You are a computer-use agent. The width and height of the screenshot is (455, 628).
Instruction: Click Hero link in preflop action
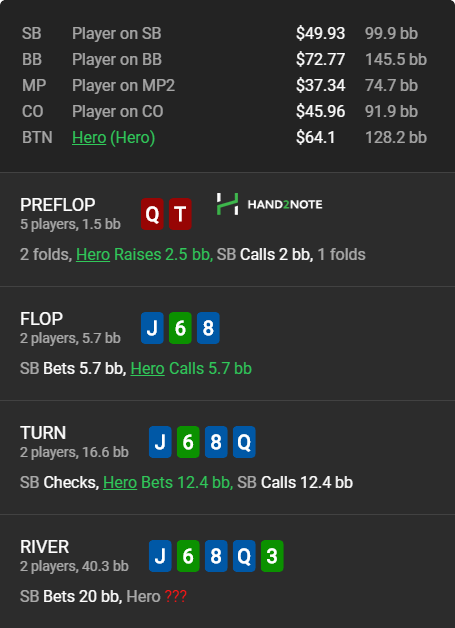(x=93, y=255)
